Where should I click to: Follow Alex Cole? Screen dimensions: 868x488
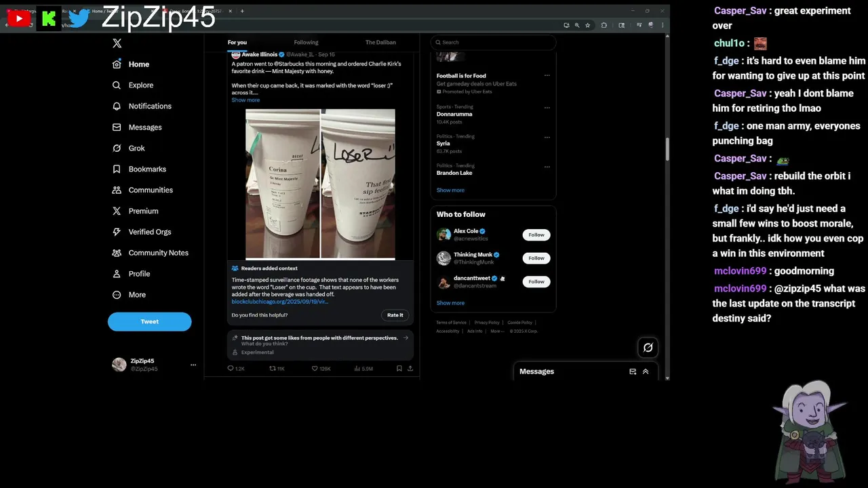(x=536, y=235)
